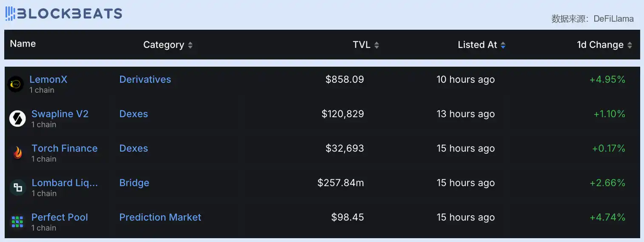Open the Lombard Liq... protocol link
The width and height of the screenshot is (644, 242).
click(x=65, y=183)
